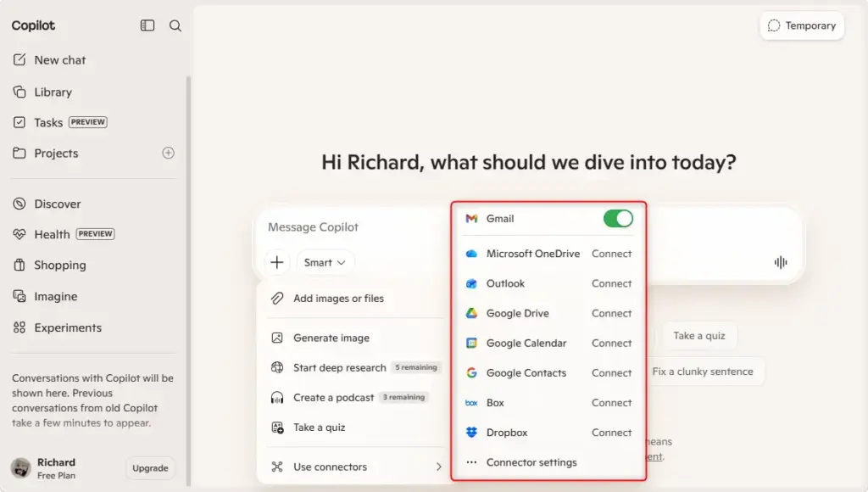868x492 pixels.
Task: Click the Dropbox logo icon
Action: [x=471, y=432]
